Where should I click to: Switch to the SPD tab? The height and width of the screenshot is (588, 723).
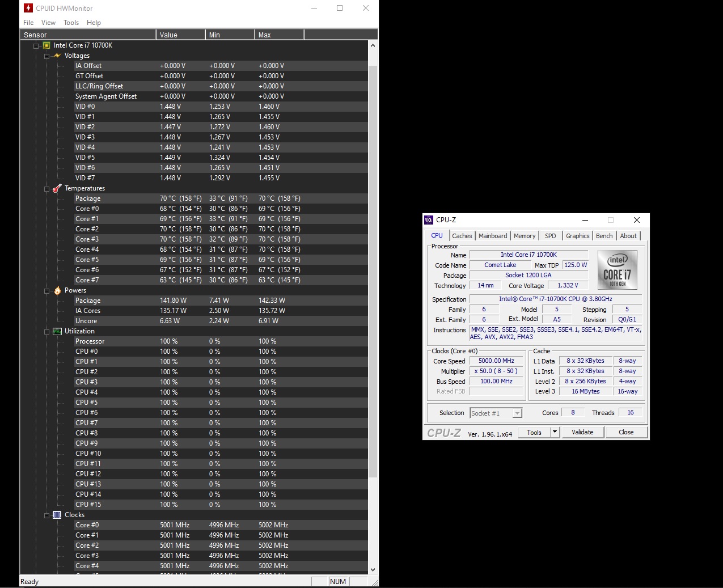(551, 236)
